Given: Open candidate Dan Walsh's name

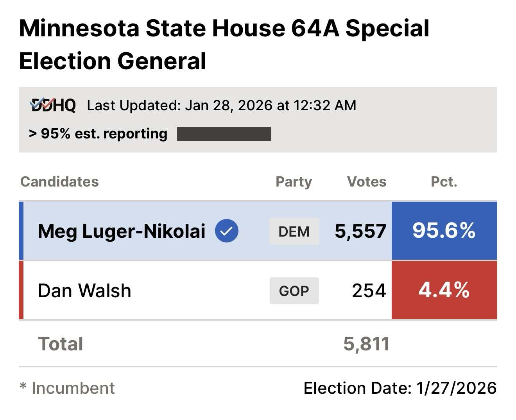Looking at the screenshot, I should pos(84,291).
